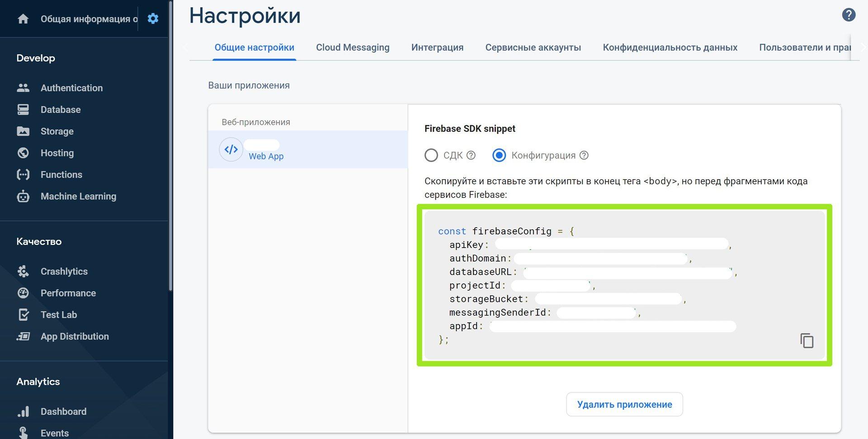Click the Crashlytics icon
The width and height of the screenshot is (868, 439).
tap(23, 272)
